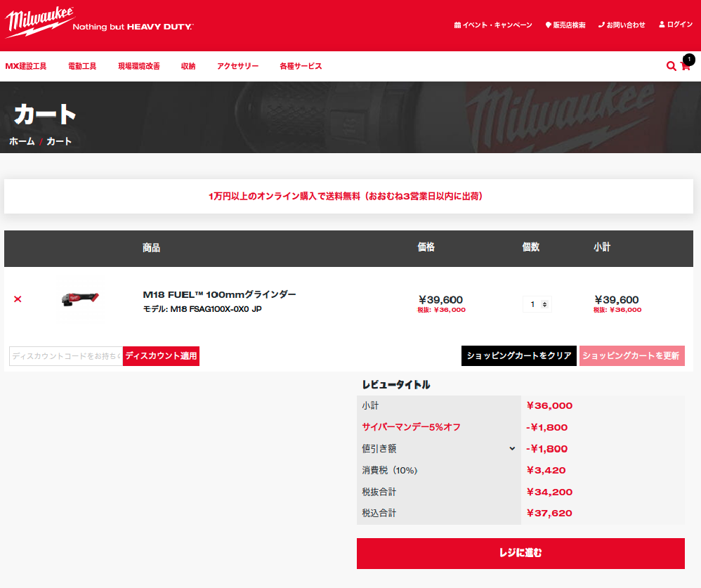Open the search magnifier icon
701x588 pixels.
(671, 66)
